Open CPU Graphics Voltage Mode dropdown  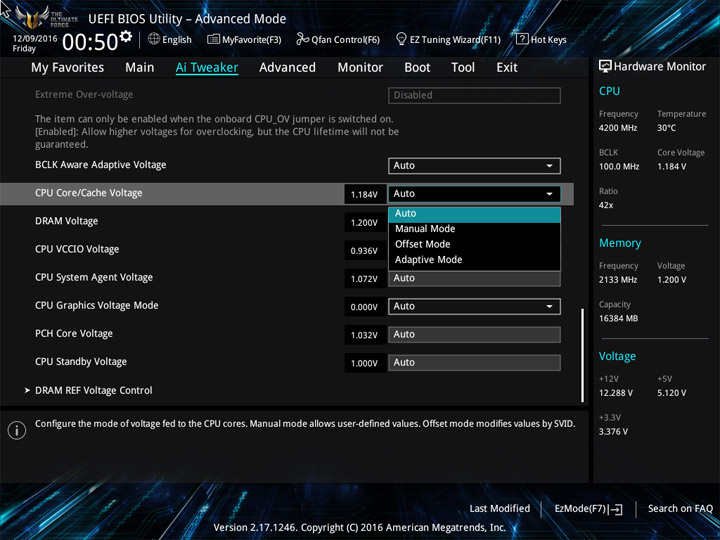[x=474, y=306]
